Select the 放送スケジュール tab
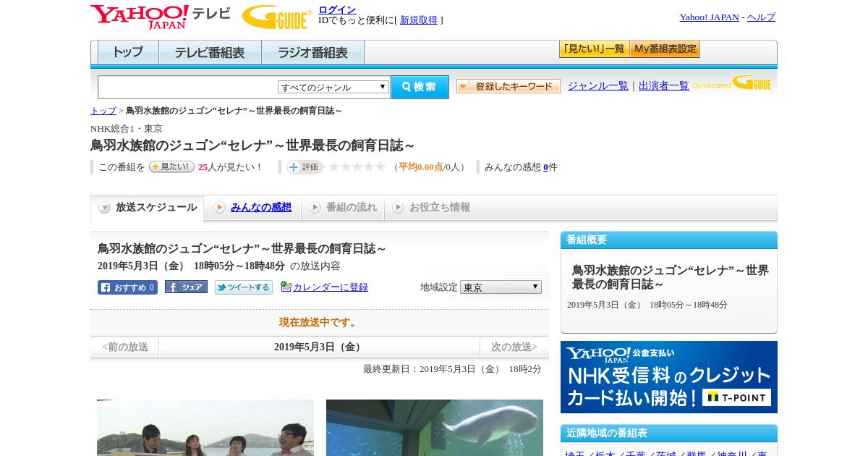This screenshot has width=868, height=456. coord(148,208)
